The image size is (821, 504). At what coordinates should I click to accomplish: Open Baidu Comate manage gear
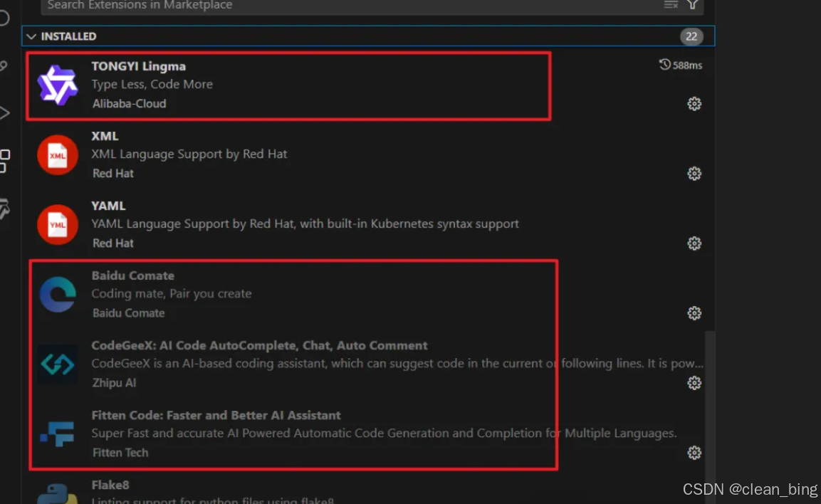(694, 313)
